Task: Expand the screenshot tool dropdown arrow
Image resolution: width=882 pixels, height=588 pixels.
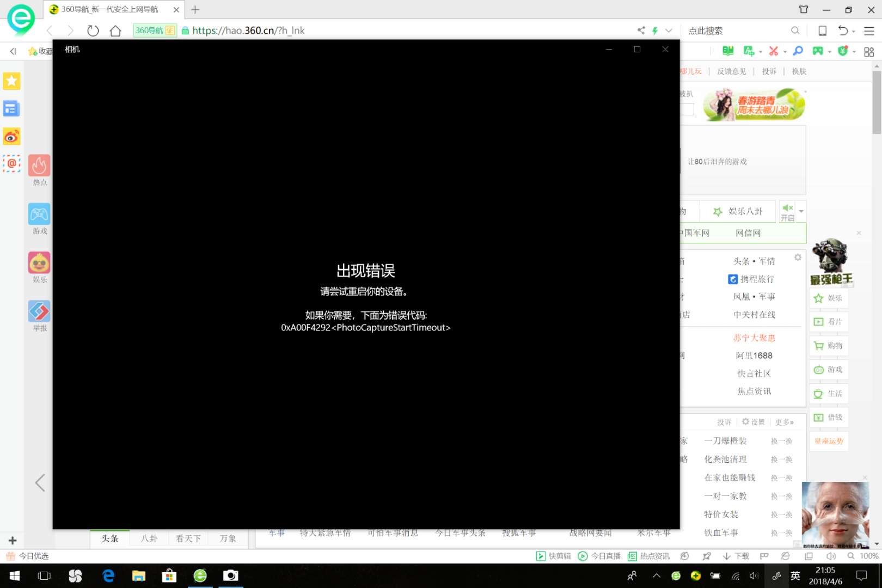Action: tap(785, 52)
